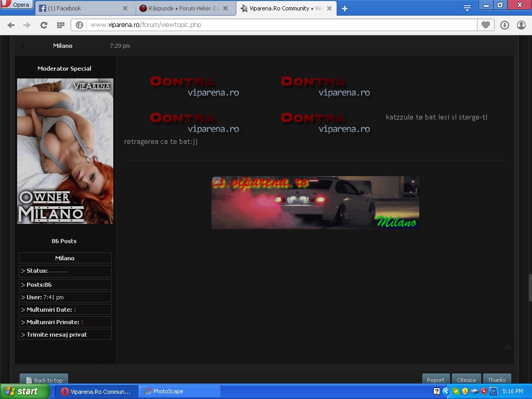Image resolution: width=532 pixels, height=399 pixels.
Task: Click the Milano avatar image
Action: click(x=65, y=151)
